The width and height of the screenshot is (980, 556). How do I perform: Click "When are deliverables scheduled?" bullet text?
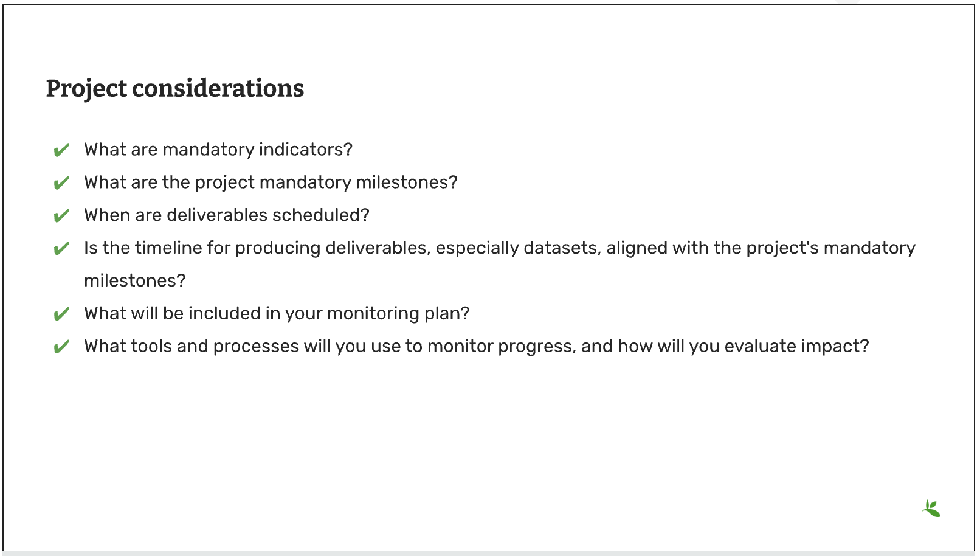(227, 215)
